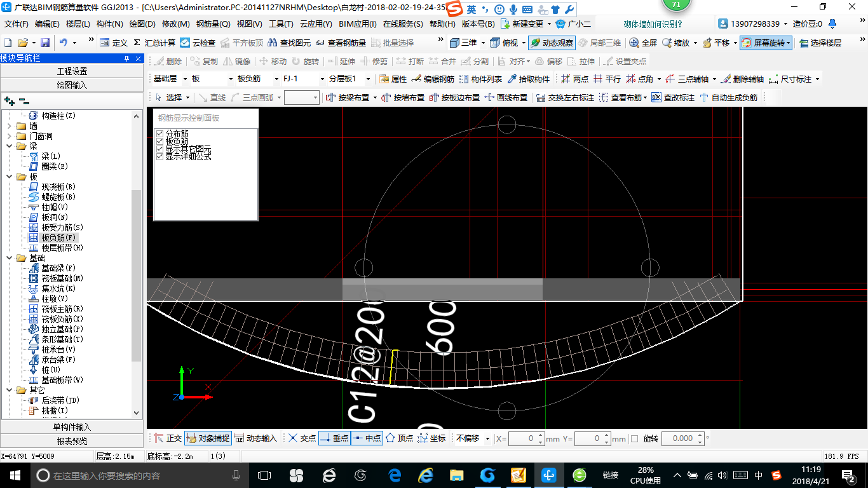Click 查改标注 edit annotation tool
Viewport: 868px width, 488px height.
673,97
